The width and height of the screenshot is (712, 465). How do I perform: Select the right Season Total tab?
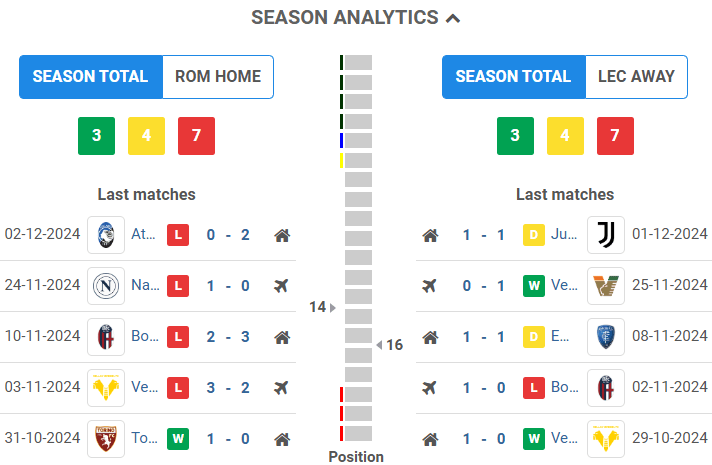513,76
